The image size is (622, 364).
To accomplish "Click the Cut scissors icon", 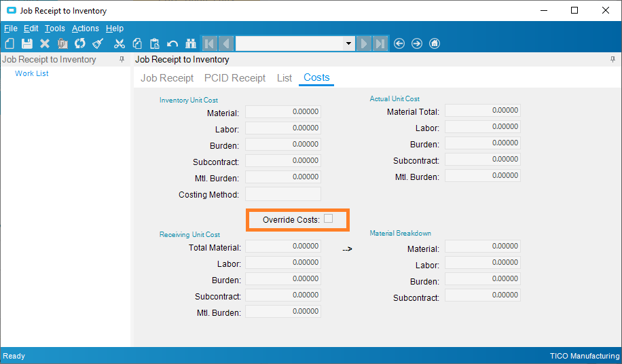I will pos(120,43).
